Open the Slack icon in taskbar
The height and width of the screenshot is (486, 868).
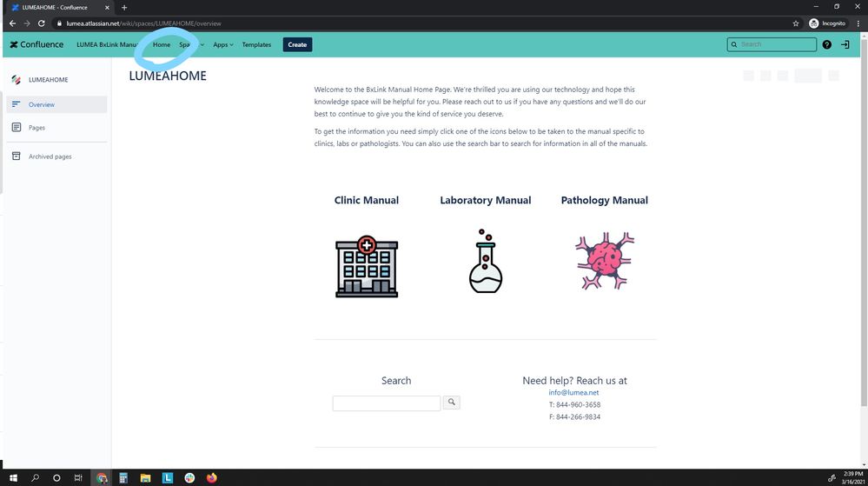tap(189, 477)
